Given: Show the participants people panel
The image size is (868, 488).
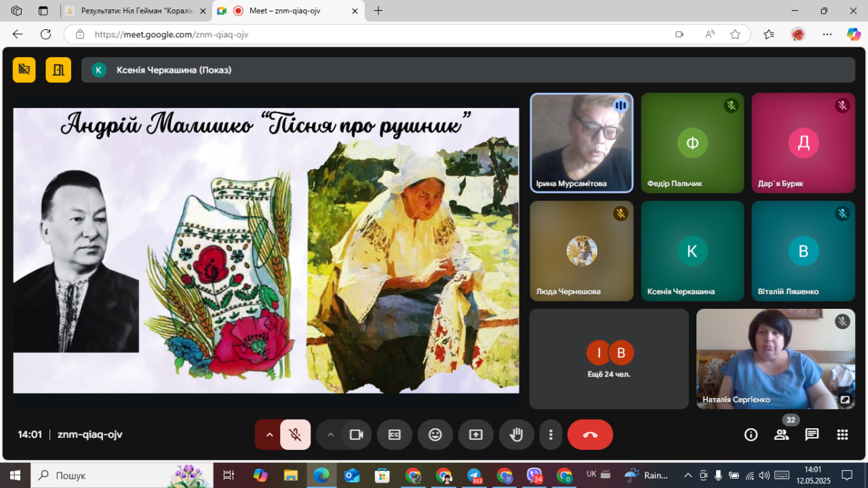Looking at the screenshot, I should [x=782, y=435].
